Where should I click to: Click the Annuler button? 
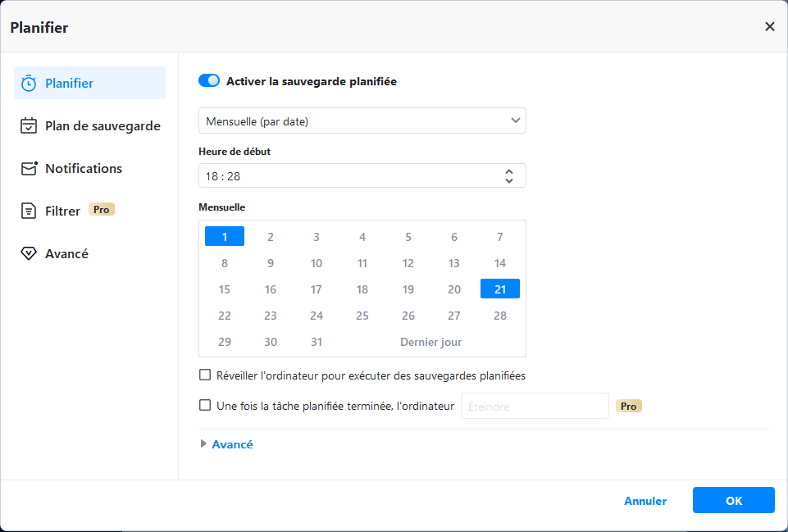[x=645, y=501]
